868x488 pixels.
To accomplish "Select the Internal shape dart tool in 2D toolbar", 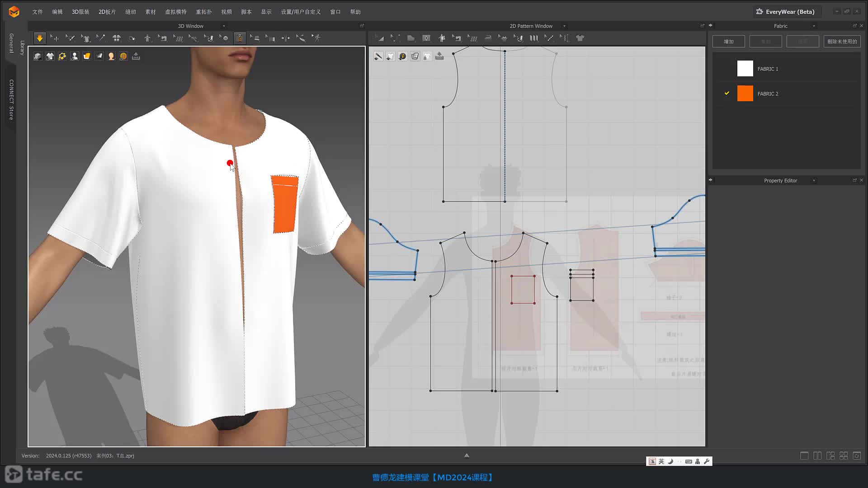I will [x=426, y=38].
